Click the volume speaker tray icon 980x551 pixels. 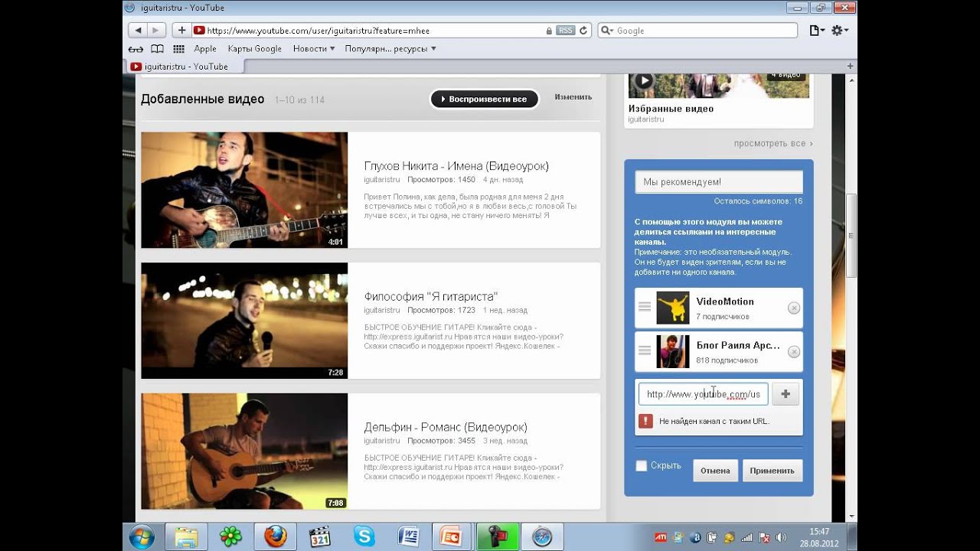click(x=780, y=537)
